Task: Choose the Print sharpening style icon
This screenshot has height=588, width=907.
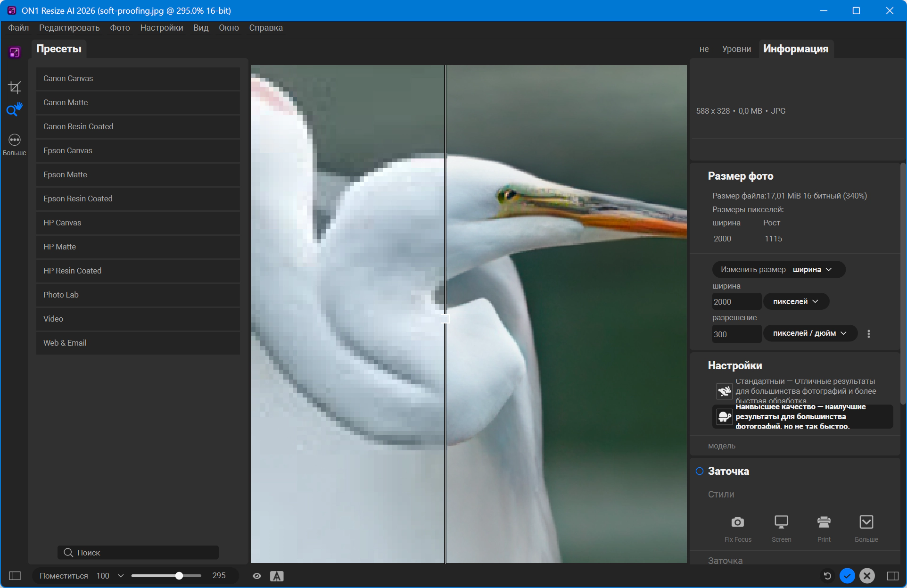Action: click(824, 522)
